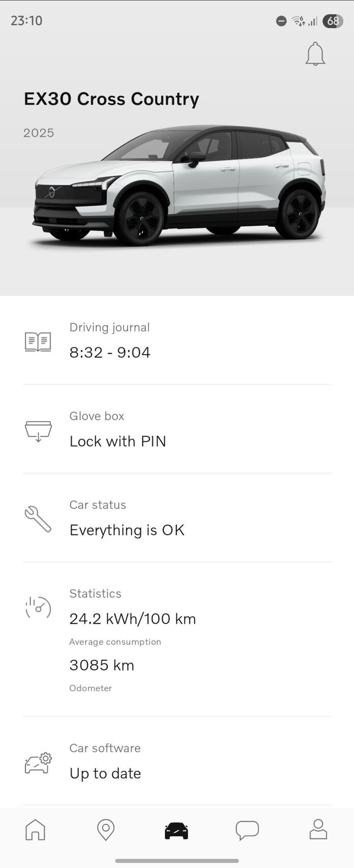
Task: Open 24.2 kWh/100 km average consumption
Action: pos(133,619)
